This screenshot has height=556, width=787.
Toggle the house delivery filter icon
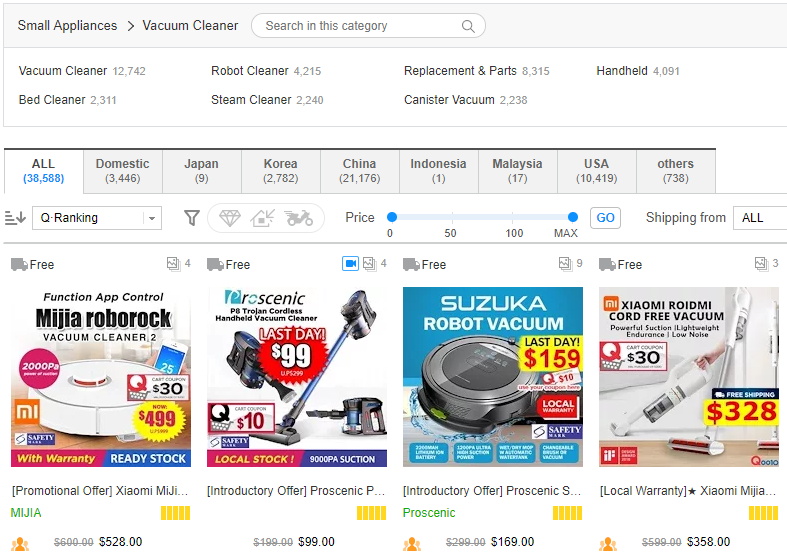[263, 218]
